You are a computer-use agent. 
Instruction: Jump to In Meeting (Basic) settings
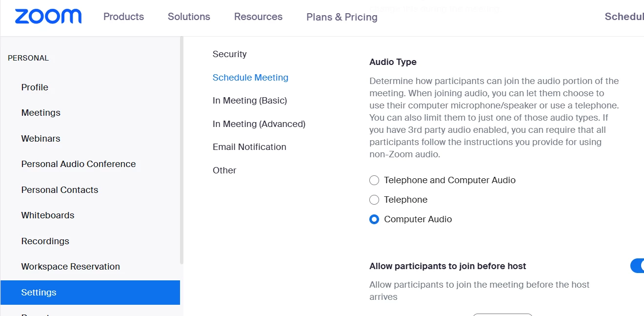point(249,101)
